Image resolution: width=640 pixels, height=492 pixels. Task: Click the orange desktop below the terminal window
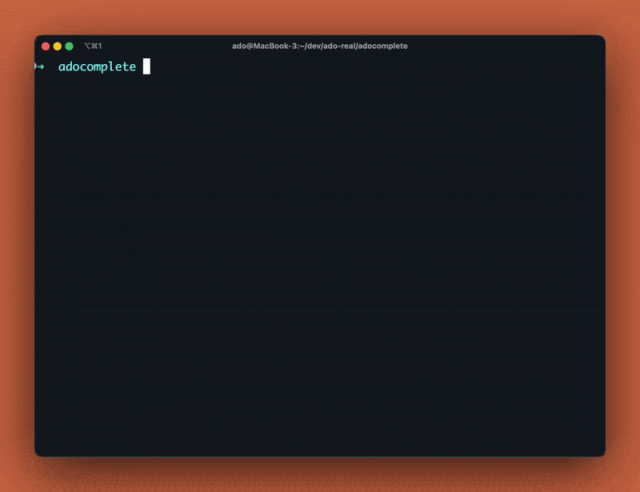[320, 474]
